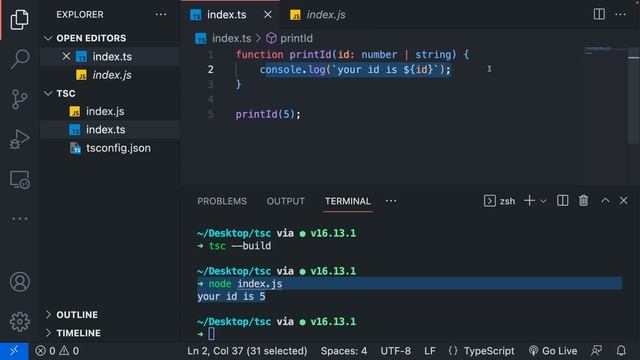Screen dimensions: 640x360
Task: Show errors and warnings count in status bar
Action: pyautogui.click(x=57, y=351)
